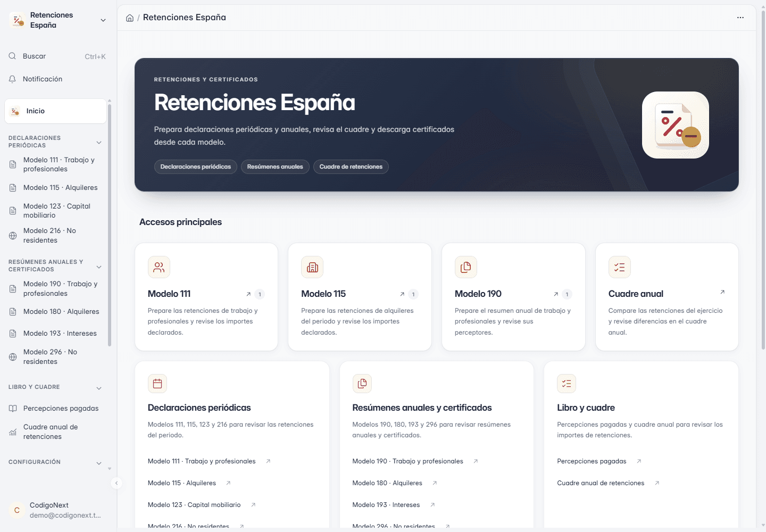Open the three-dot more options menu
The height and width of the screenshot is (532, 766).
coord(740,18)
